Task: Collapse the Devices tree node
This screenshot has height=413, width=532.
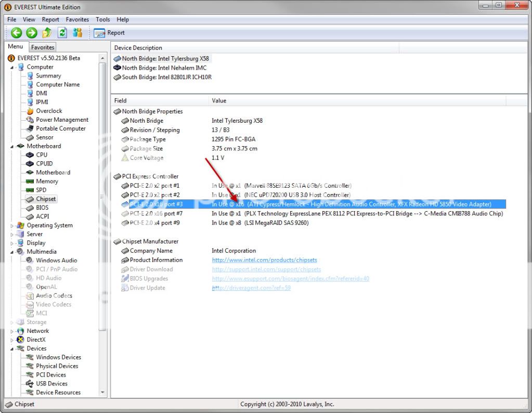Action: (12, 349)
